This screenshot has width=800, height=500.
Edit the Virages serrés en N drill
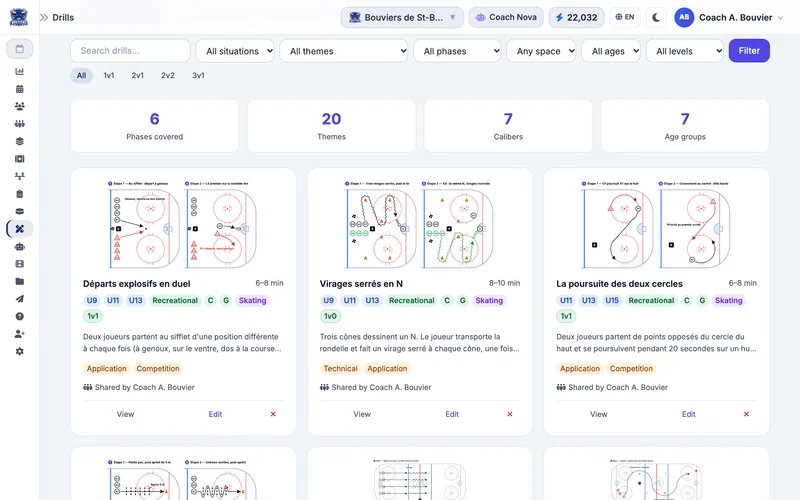pyautogui.click(x=452, y=414)
